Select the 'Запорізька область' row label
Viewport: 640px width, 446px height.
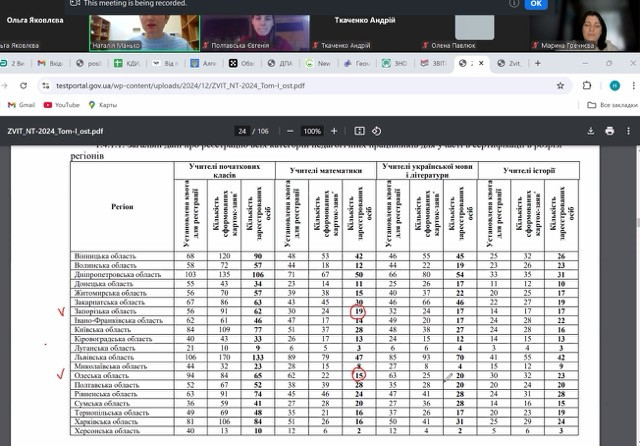(x=105, y=311)
